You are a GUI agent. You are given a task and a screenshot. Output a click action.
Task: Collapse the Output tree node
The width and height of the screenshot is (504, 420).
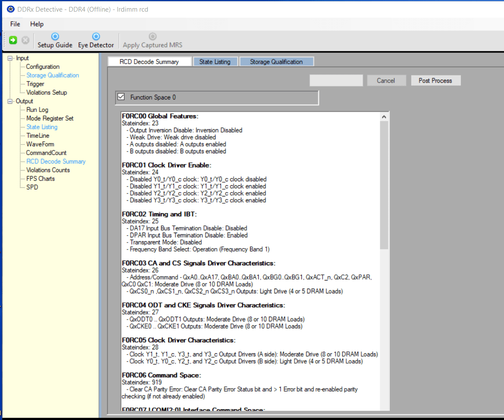coord(10,101)
